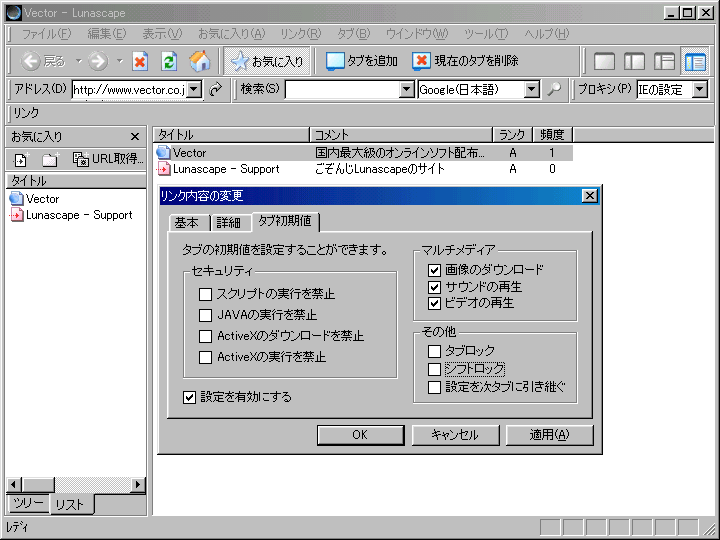Click キャンセル button in dialog

point(455,435)
